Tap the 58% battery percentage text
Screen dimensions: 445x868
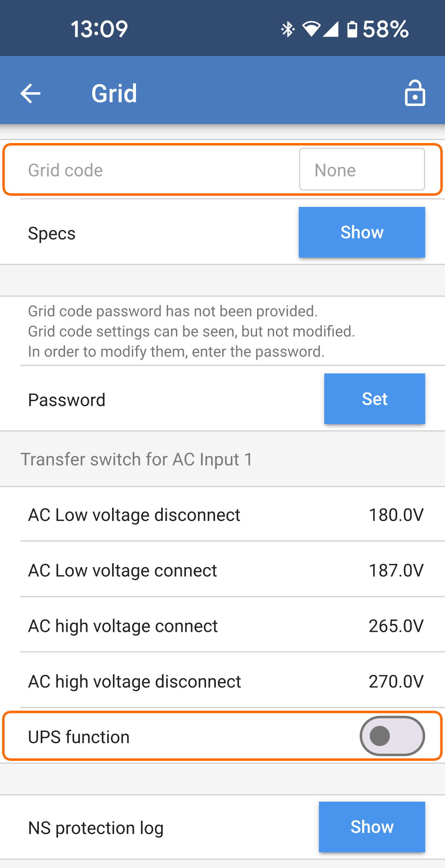point(386,29)
